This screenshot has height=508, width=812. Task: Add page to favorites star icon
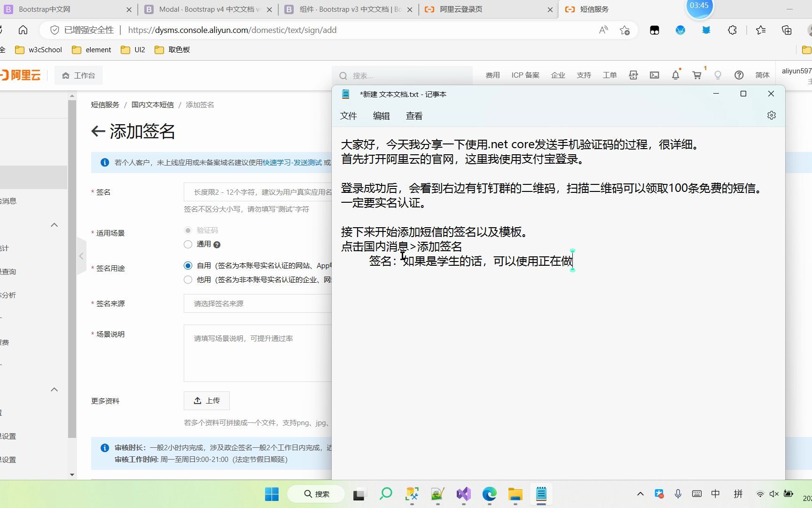click(625, 30)
